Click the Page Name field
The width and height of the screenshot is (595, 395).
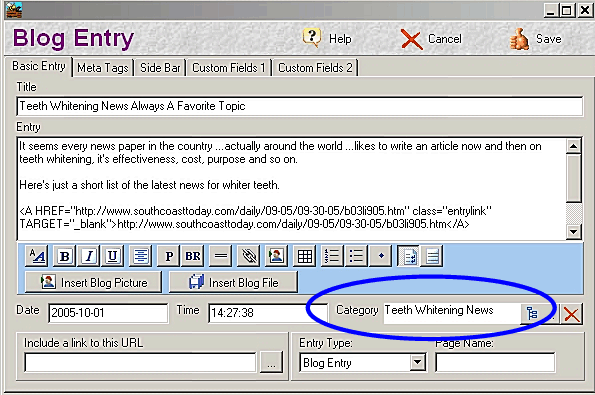pos(495,362)
